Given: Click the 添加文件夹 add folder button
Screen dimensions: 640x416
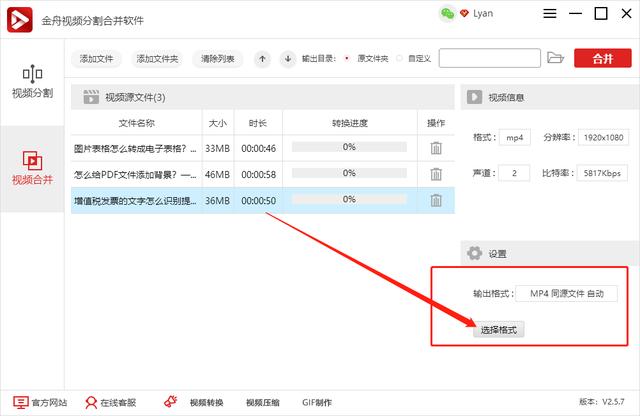Looking at the screenshot, I should 157,59.
